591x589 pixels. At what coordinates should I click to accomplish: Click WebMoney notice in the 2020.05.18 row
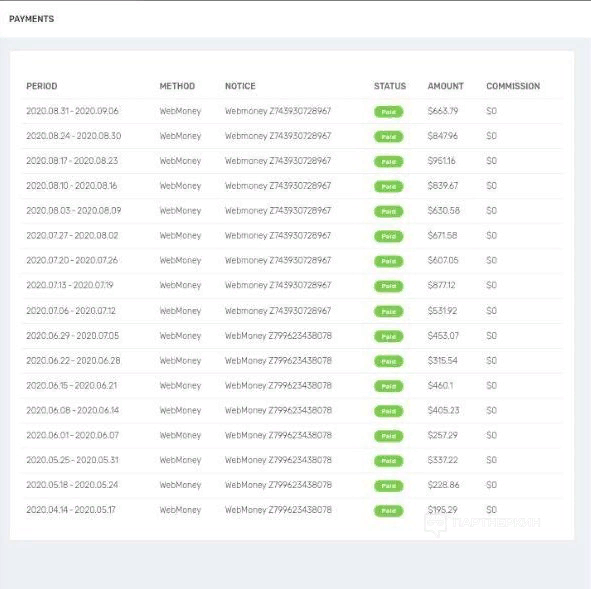(278, 485)
